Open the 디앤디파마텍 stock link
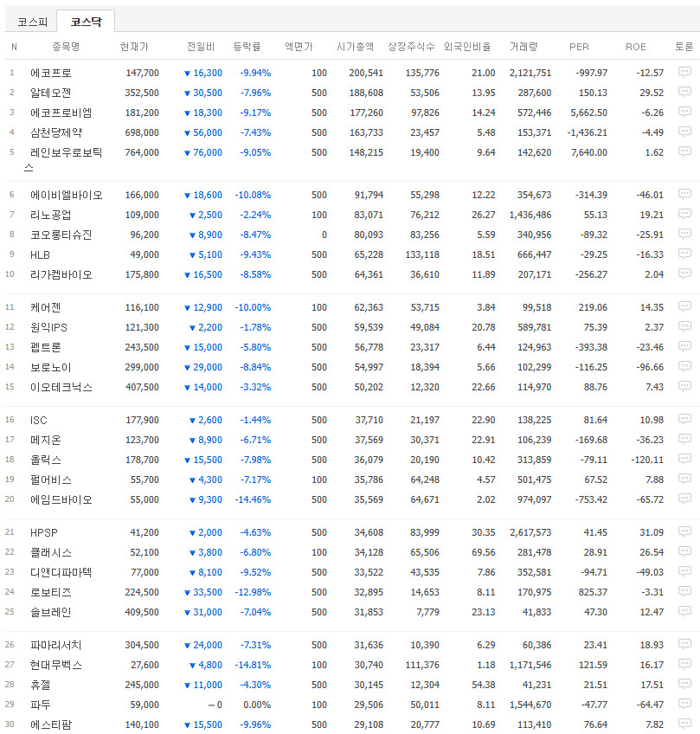This screenshot has height=734, width=700. [x=61, y=572]
